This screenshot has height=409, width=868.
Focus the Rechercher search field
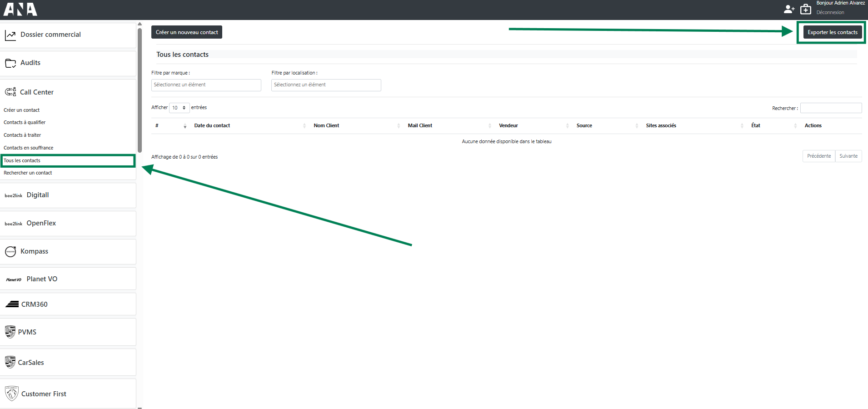click(x=831, y=108)
